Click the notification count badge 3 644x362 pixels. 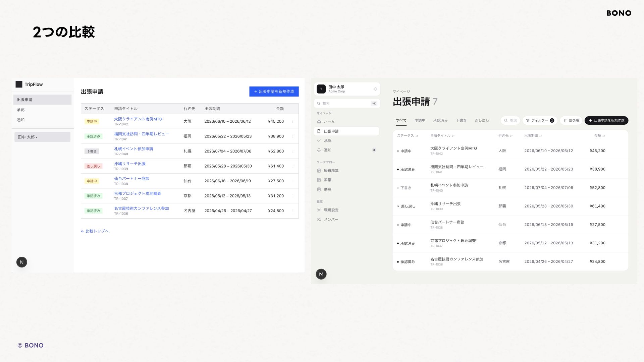click(x=374, y=150)
